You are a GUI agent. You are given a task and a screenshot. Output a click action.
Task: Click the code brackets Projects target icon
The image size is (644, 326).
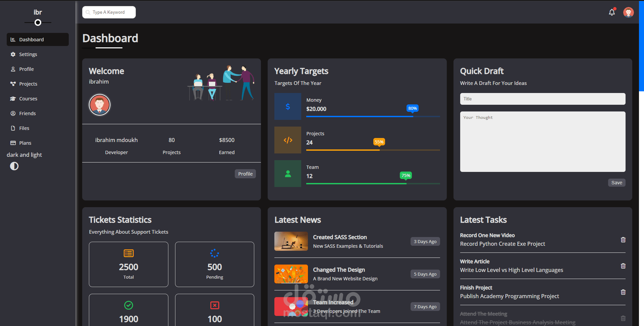coord(288,140)
